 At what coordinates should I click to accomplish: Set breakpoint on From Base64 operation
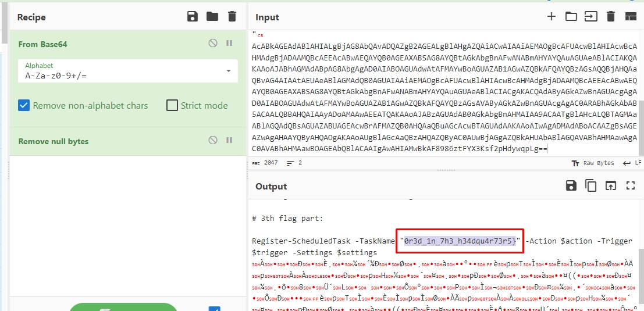click(229, 43)
